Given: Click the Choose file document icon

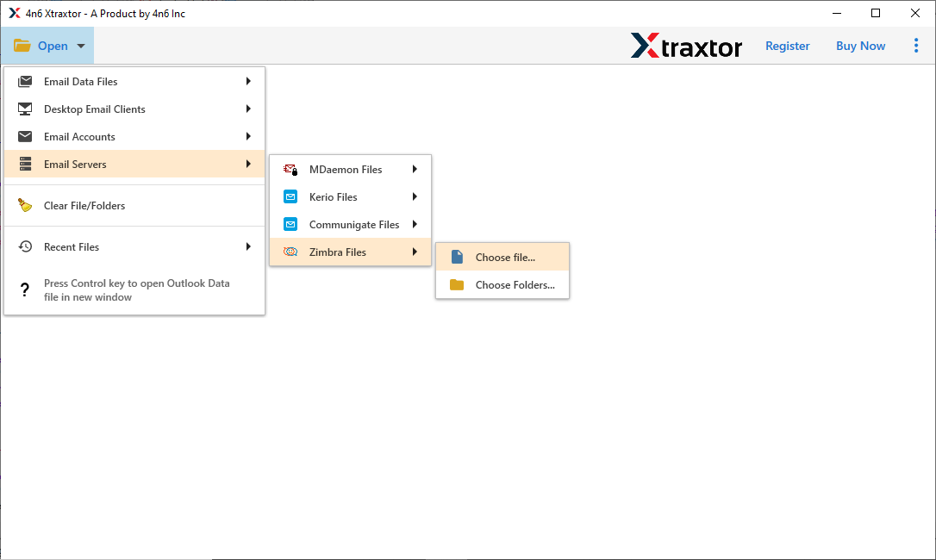Looking at the screenshot, I should coord(458,257).
